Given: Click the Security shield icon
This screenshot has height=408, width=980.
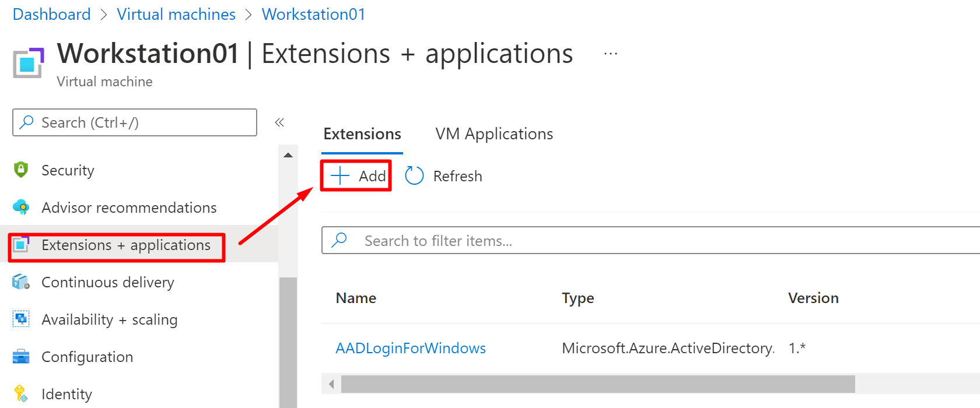Looking at the screenshot, I should [x=21, y=170].
